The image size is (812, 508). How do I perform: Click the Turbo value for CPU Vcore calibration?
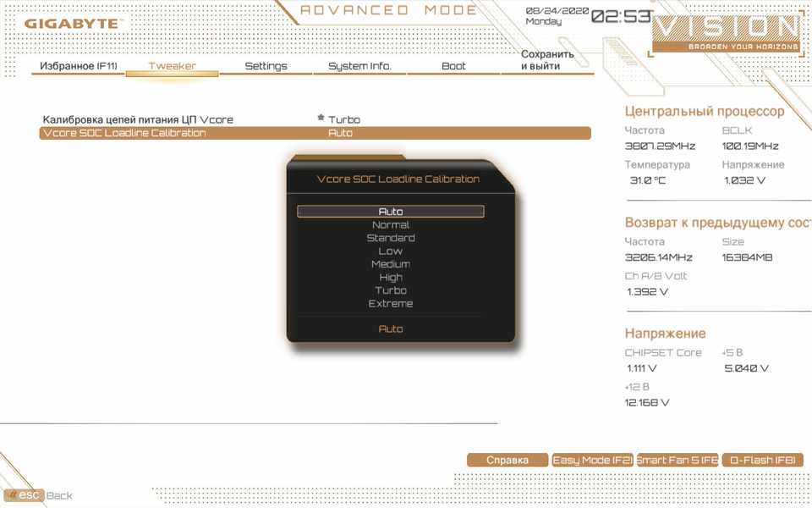[x=344, y=119]
